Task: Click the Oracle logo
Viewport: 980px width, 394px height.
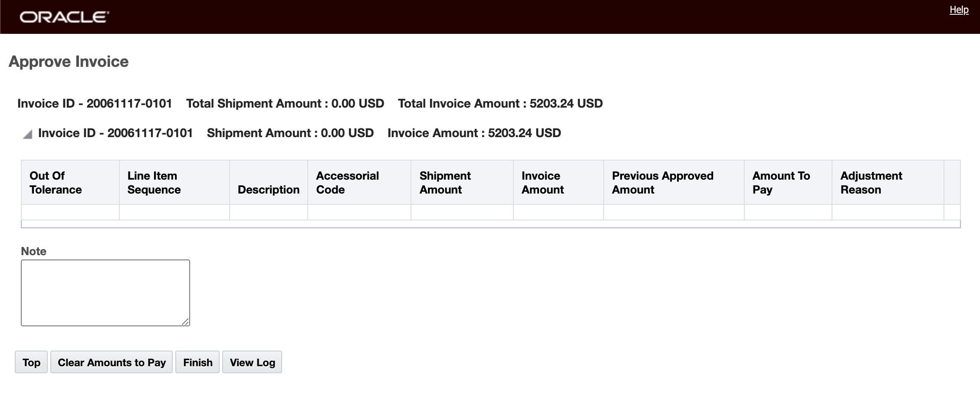Action: click(64, 17)
